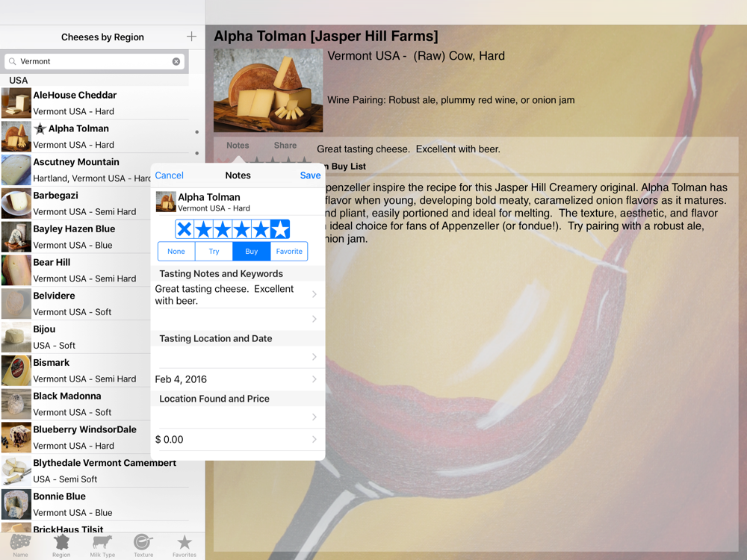
Task: Open the AleHouse Cheddar thumbnail
Action: [16, 103]
